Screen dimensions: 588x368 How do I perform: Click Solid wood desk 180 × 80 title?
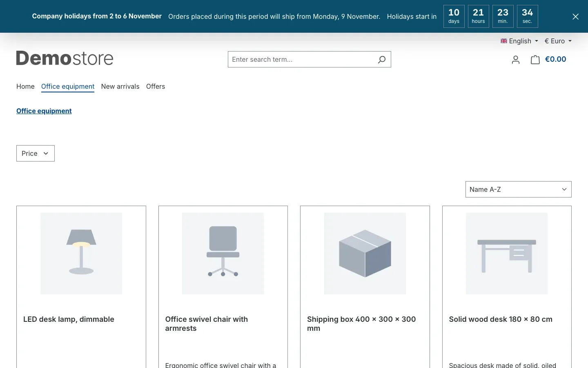[501, 319]
